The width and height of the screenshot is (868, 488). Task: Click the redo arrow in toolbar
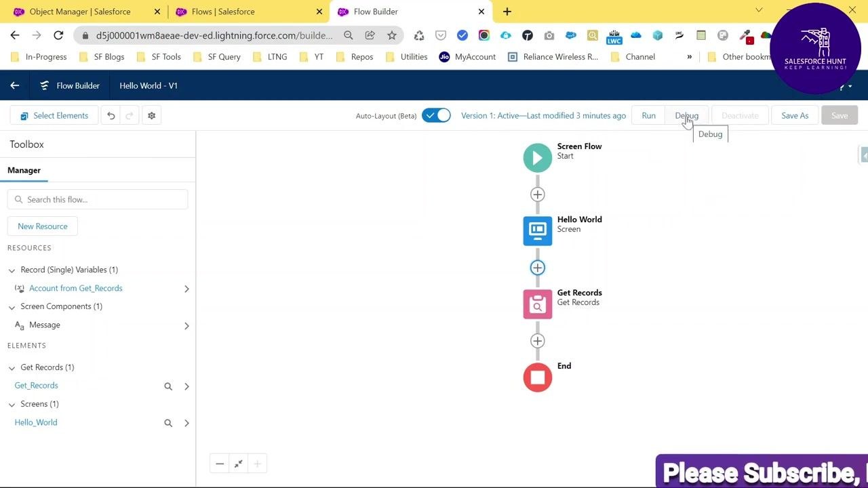(x=130, y=116)
